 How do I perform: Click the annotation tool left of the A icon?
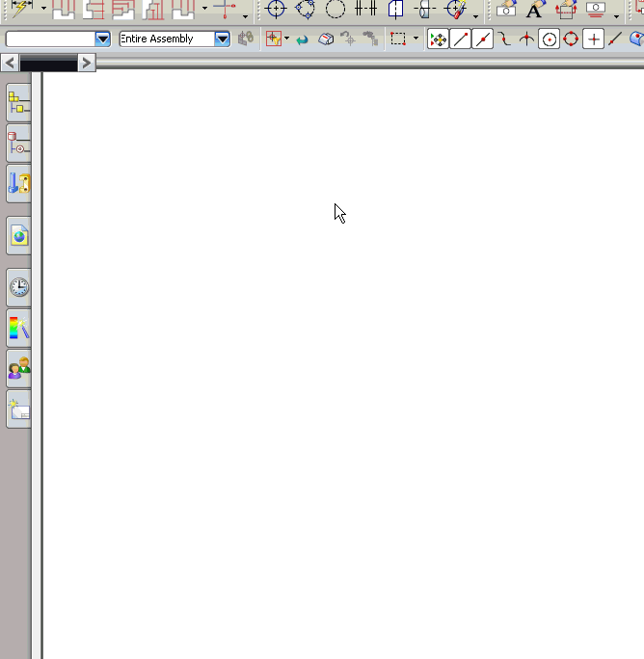pyautogui.click(x=506, y=9)
